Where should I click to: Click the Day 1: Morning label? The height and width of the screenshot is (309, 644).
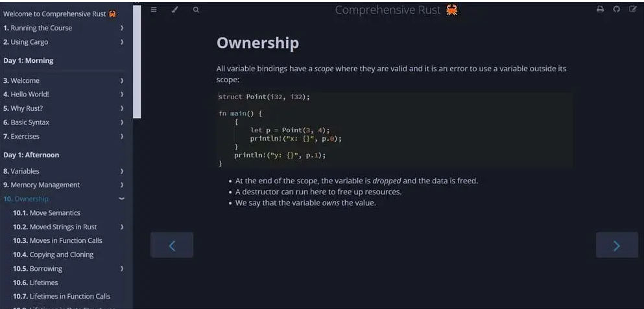(29, 60)
